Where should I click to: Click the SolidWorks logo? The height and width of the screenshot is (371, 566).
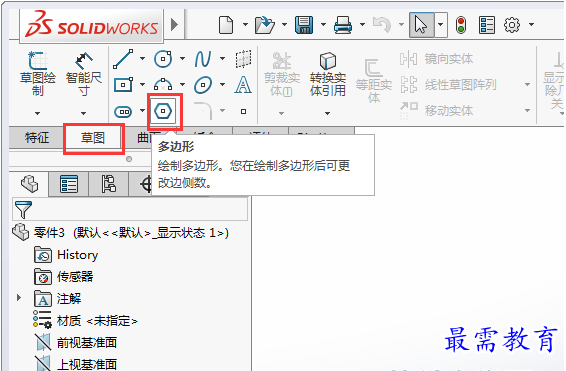point(92,25)
